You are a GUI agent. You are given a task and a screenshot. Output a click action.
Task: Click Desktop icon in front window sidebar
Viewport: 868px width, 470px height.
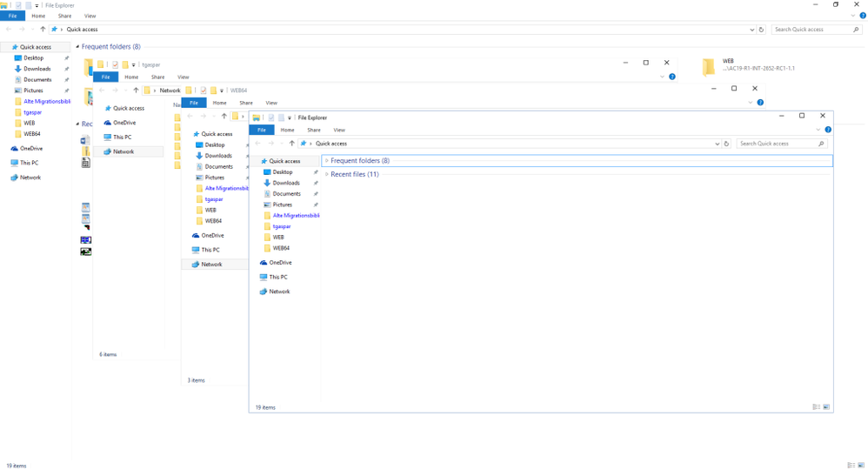click(267, 171)
